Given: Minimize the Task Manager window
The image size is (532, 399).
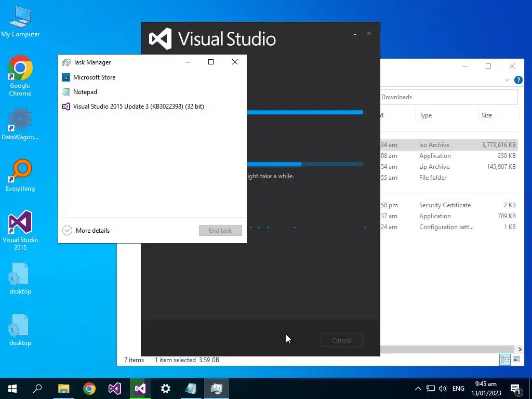Looking at the screenshot, I should click(187, 62).
